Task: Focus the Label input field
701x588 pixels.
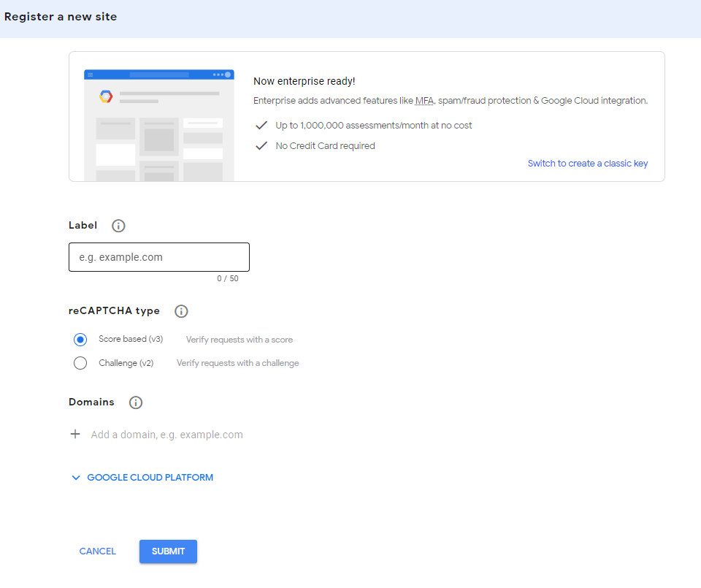Action: point(159,257)
